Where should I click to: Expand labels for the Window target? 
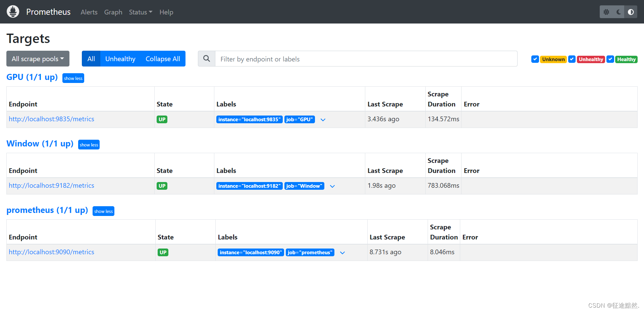[332, 186]
